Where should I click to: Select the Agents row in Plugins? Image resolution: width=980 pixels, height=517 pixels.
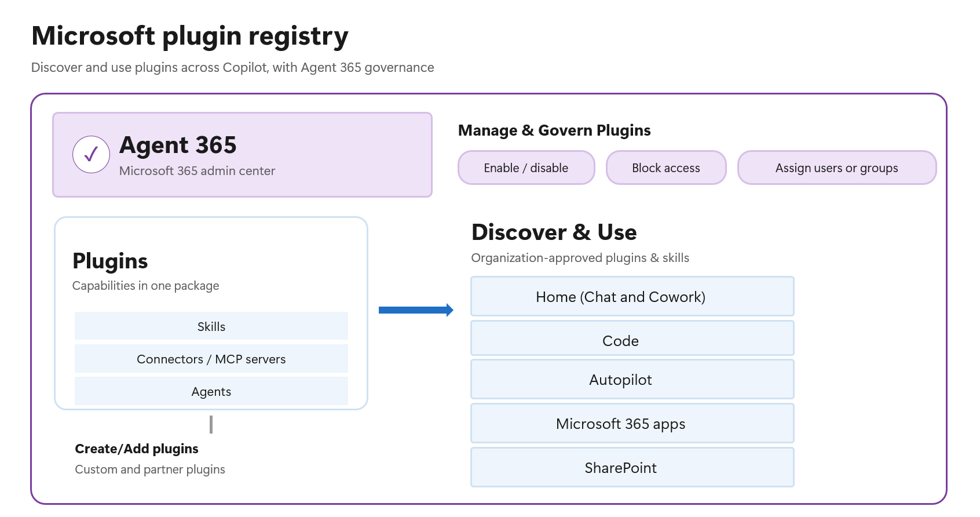[211, 391]
